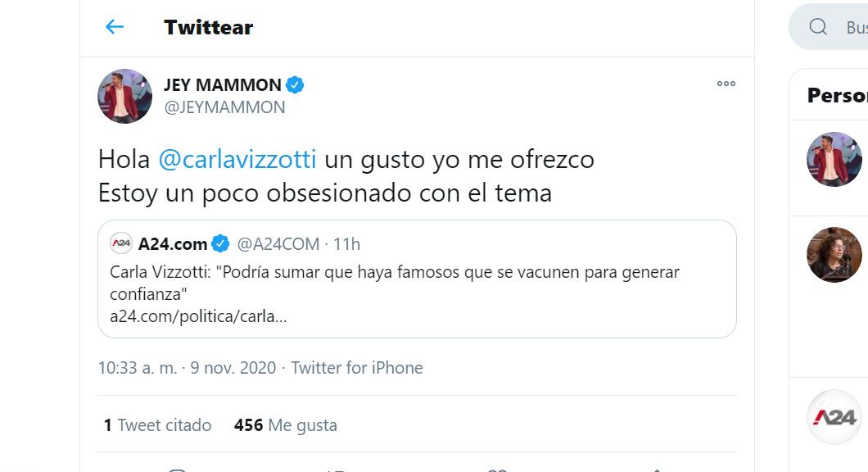Click the A24 avatar in the right sidebar

pos(834,417)
